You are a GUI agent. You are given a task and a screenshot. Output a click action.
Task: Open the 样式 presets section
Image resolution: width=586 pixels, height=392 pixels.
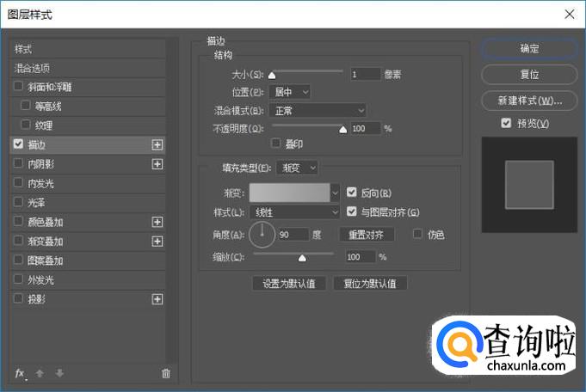(x=88, y=49)
